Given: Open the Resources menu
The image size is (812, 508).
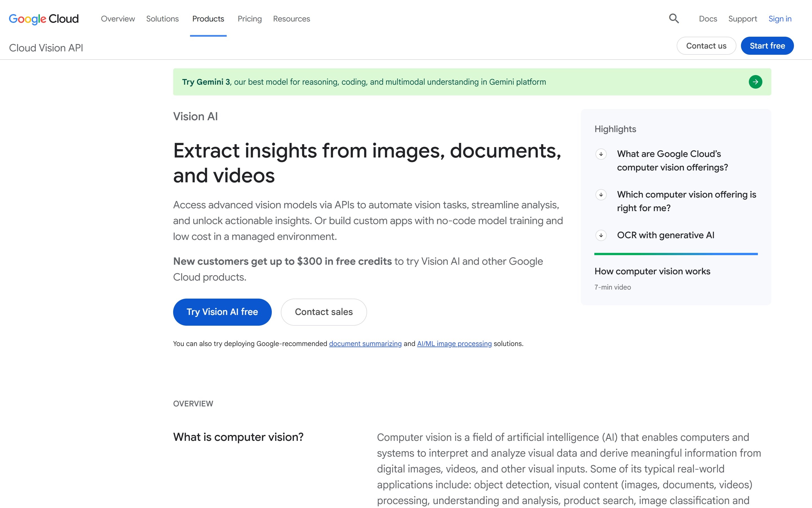Looking at the screenshot, I should 291,19.
